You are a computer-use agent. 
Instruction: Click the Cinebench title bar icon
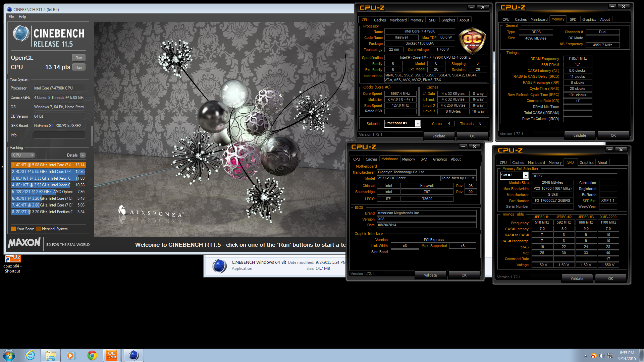pos(9,10)
